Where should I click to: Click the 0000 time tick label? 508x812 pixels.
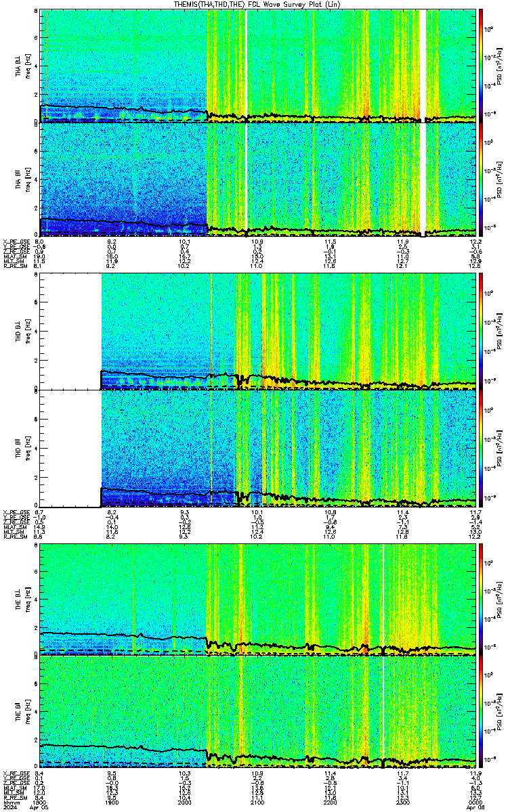[475, 802]
